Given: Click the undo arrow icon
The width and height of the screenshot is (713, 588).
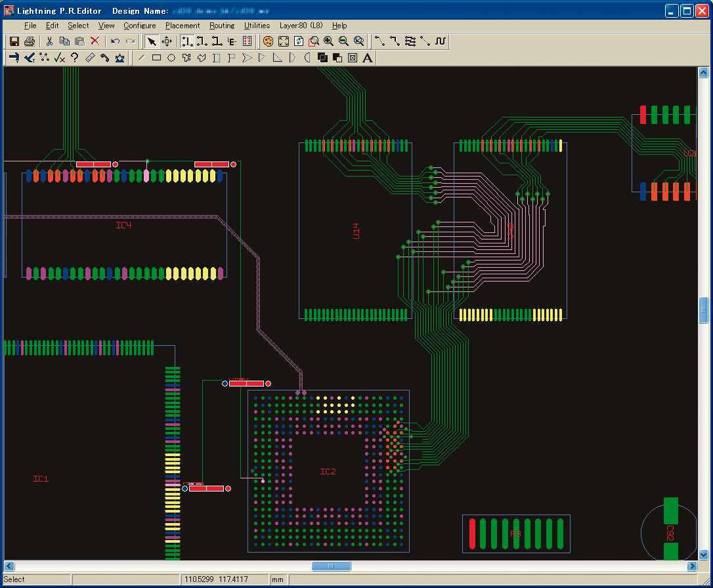Looking at the screenshot, I should [115, 41].
